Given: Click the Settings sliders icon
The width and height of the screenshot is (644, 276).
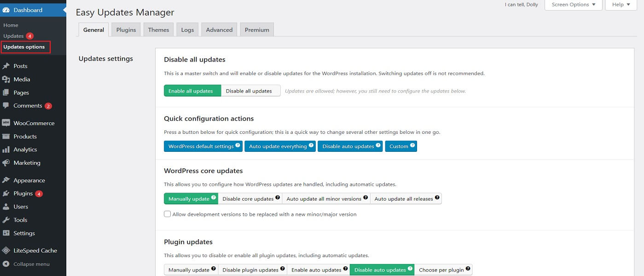Looking at the screenshot, I should coord(6,233).
